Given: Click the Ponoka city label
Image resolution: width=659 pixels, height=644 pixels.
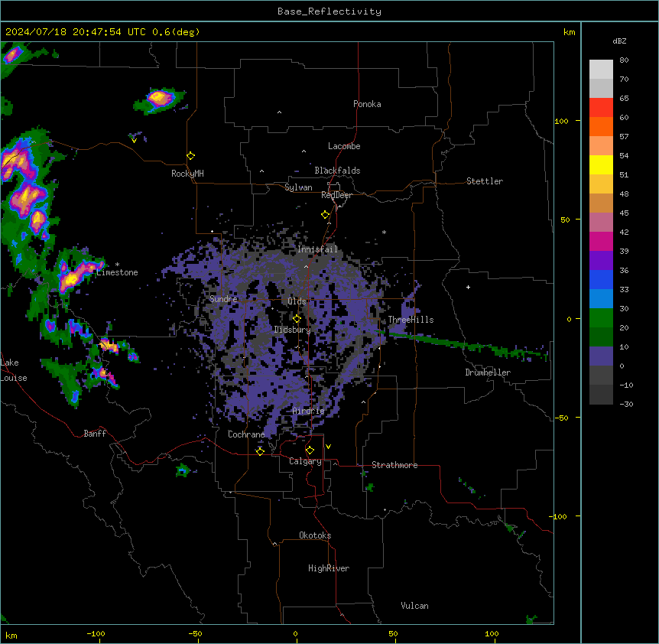Looking at the screenshot, I should click(x=367, y=104).
